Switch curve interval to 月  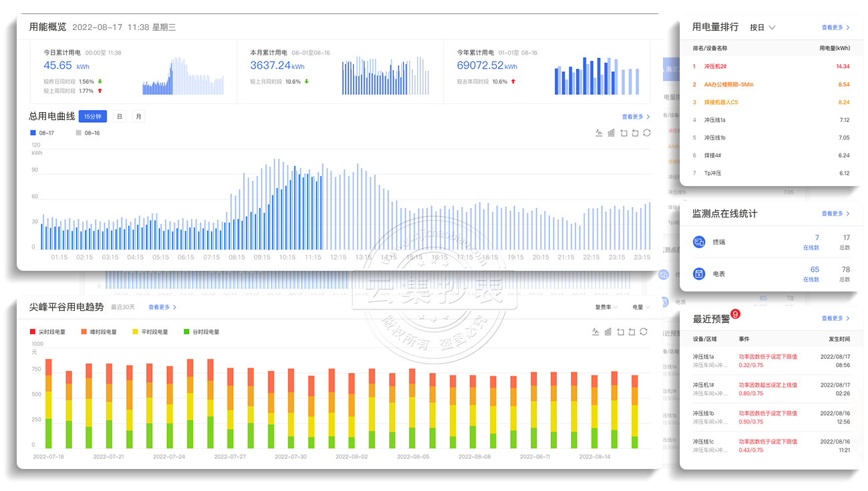coord(138,116)
